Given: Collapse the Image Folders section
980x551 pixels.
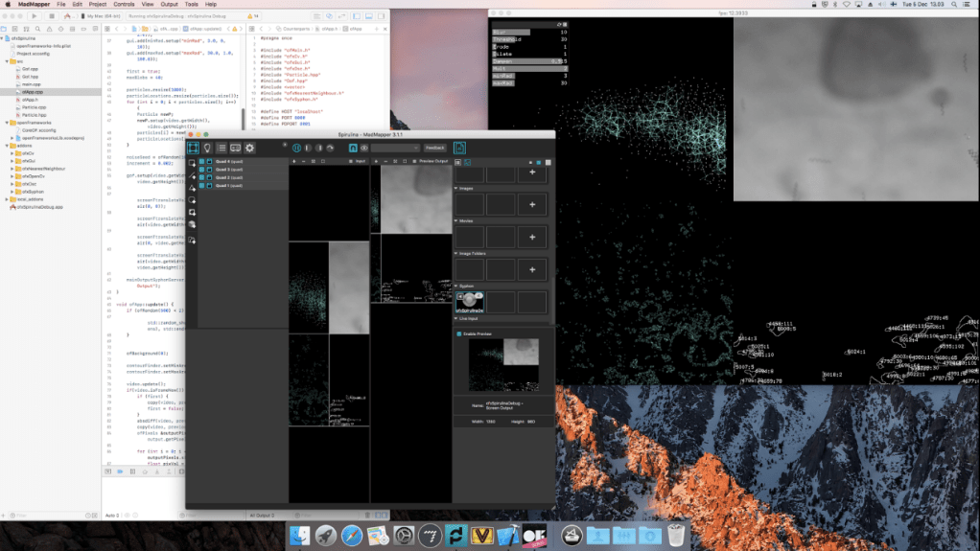Looking at the screenshot, I should point(455,254).
